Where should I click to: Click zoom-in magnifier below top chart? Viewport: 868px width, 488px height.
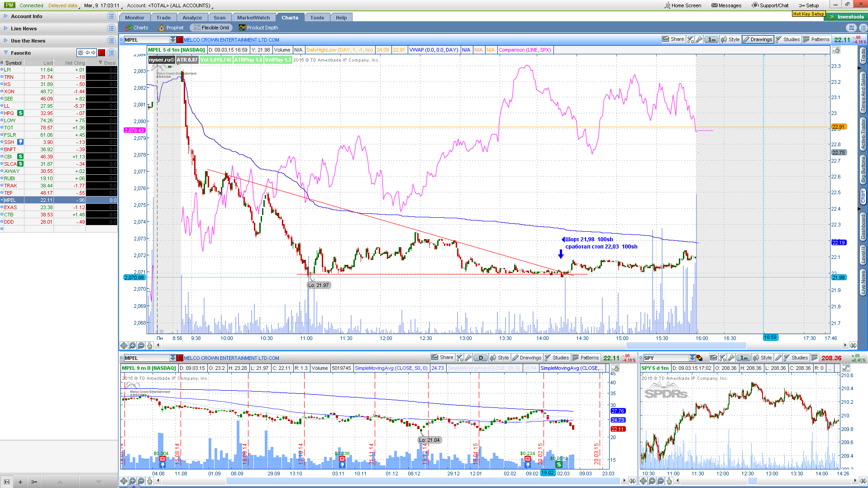click(132, 345)
